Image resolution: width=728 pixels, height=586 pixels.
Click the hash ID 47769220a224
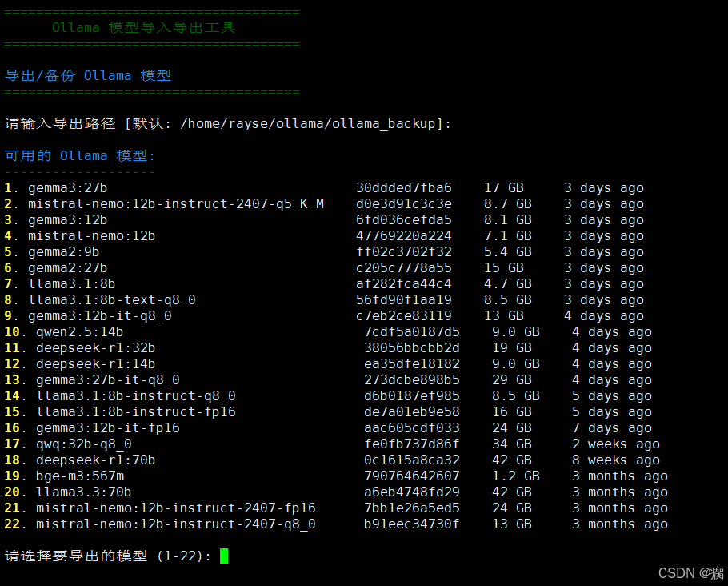pyautogui.click(x=404, y=236)
